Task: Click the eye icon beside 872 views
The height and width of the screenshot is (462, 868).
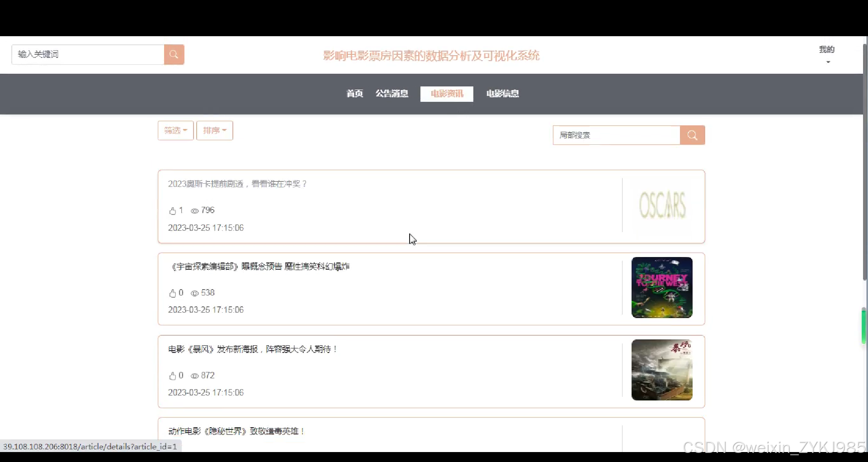Action: [x=195, y=376]
